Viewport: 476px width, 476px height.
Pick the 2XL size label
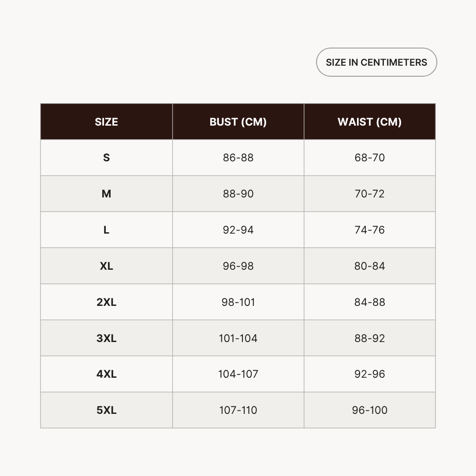click(106, 302)
